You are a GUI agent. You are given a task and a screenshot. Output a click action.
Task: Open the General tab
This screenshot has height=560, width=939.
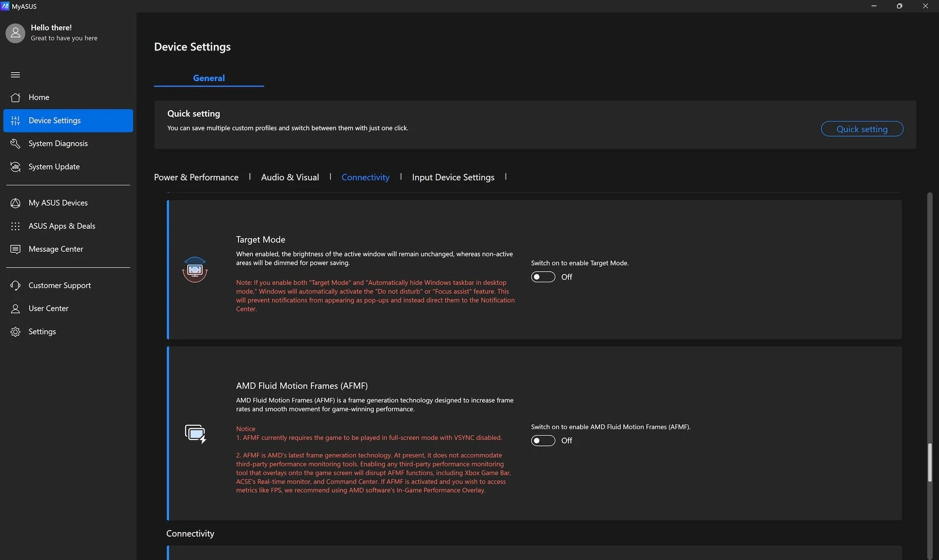209,78
